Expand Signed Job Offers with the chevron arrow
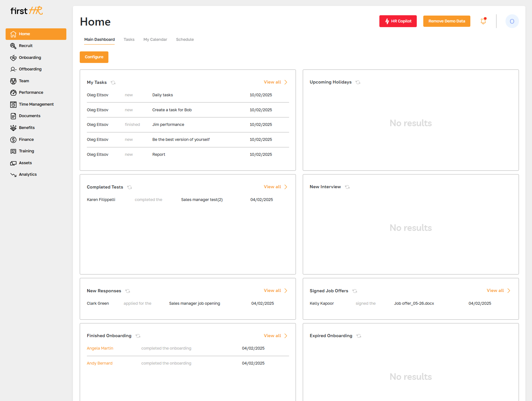 [x=509, y=291]
